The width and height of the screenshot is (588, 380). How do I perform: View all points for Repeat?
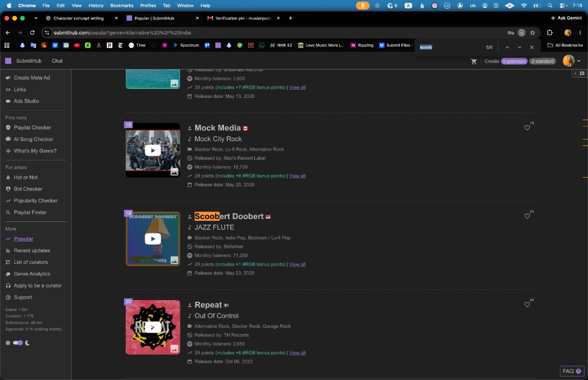[297, 352]
